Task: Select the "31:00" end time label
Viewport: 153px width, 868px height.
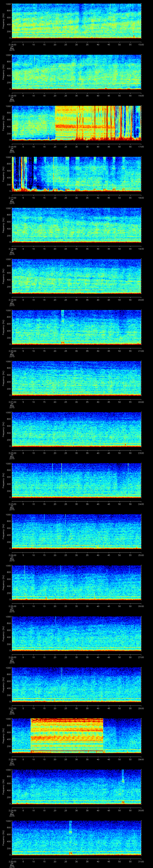Action: coord(141,861)
